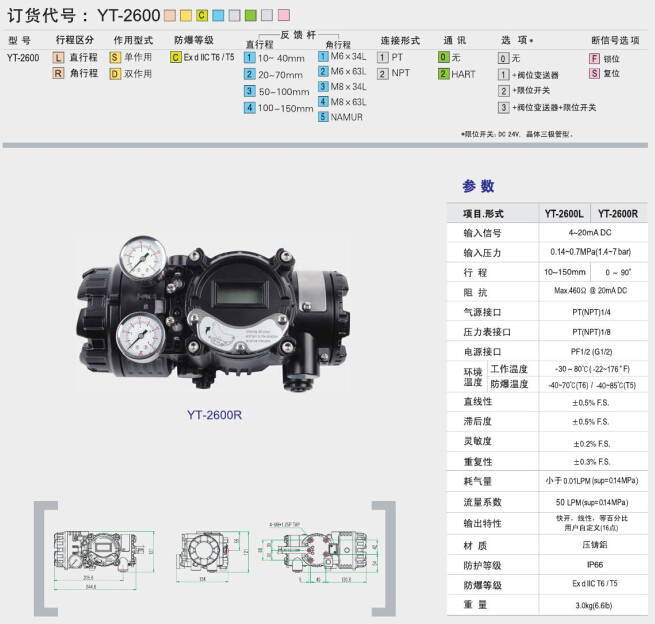Click the pink S box for 复位
Screen dimensions: 655x624
click(x=594, y=74)
